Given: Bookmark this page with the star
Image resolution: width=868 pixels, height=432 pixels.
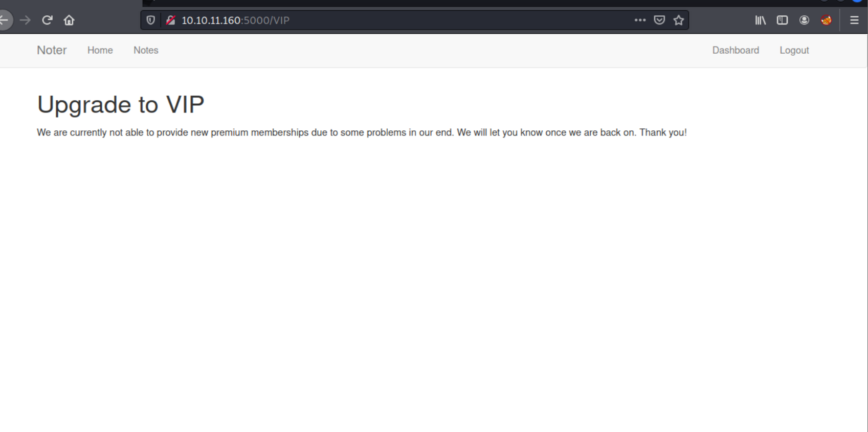Looking at the screenshot, I should click(679, 20).
